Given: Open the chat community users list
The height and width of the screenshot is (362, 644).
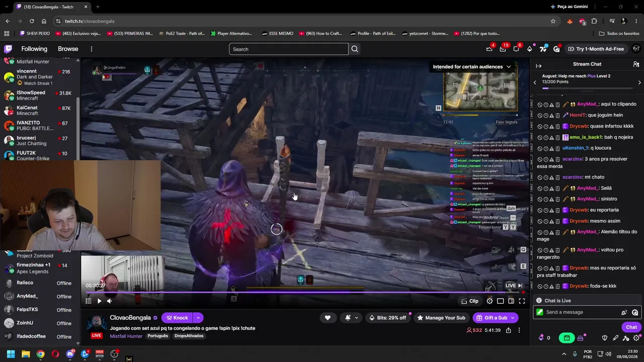Looking at the screenshot, I should click(636, 64).
